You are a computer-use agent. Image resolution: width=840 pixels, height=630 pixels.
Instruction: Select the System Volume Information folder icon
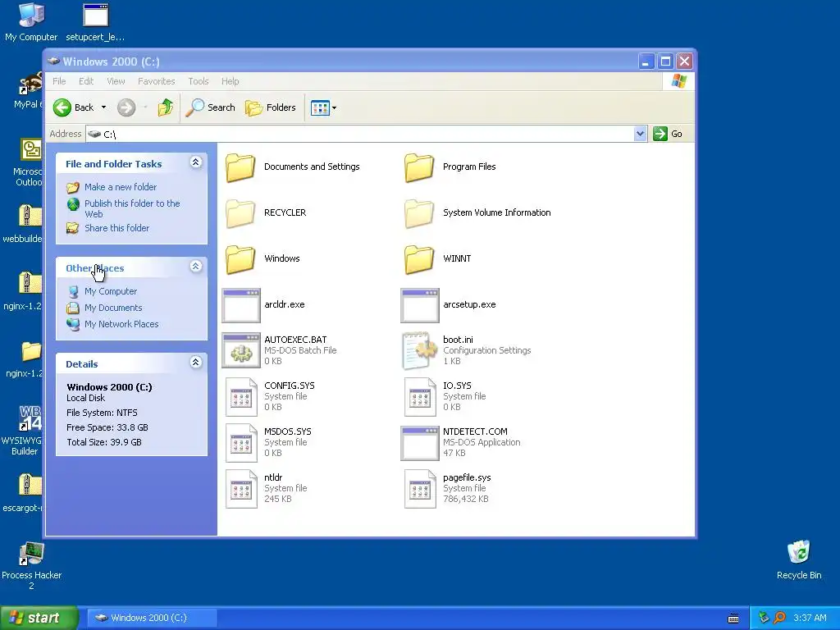pyautogui.click(x=419, y=213)
